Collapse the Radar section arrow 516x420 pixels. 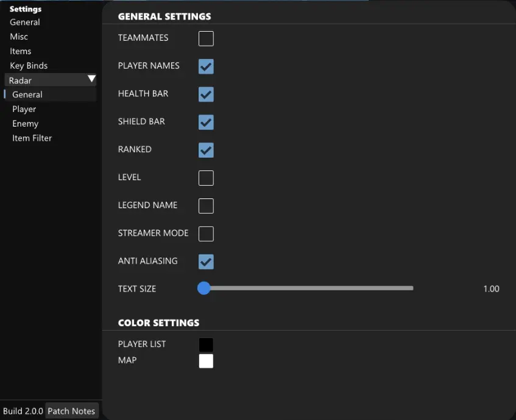pyautogui.click(x=91, y=79)
